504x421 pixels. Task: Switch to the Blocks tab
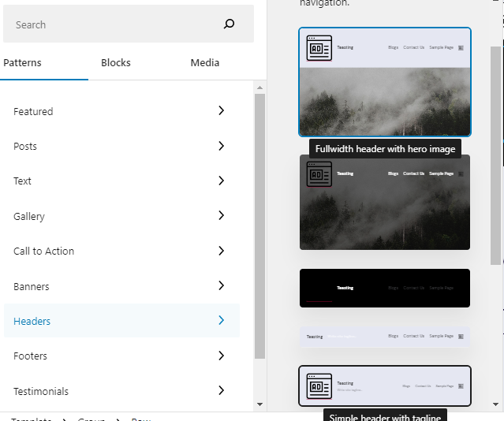coord(116,62)
